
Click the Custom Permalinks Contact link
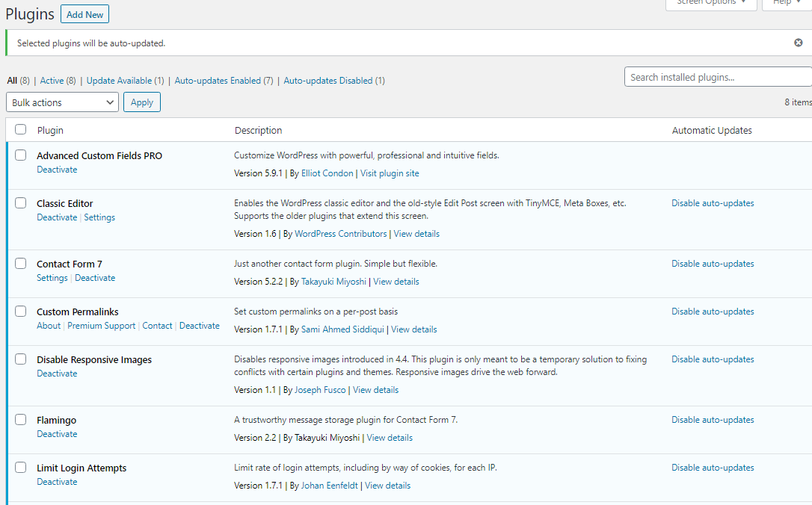tap(158, 326)
